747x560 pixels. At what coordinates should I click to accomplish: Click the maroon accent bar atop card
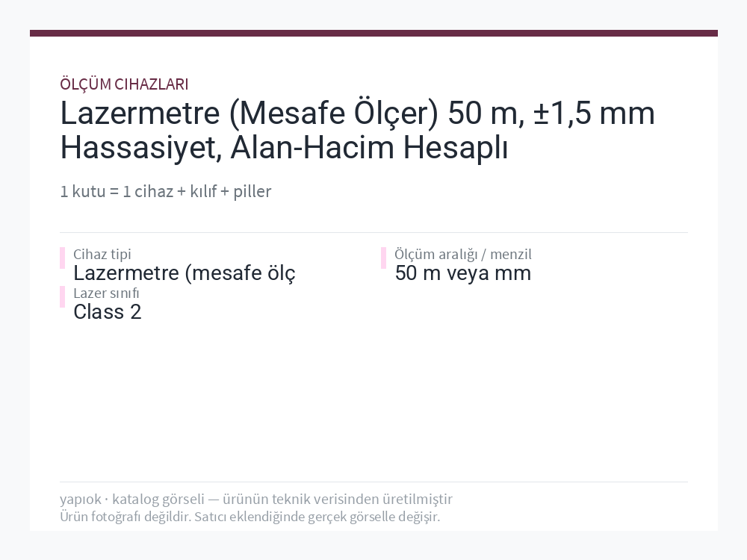click(x=373, y=34)
